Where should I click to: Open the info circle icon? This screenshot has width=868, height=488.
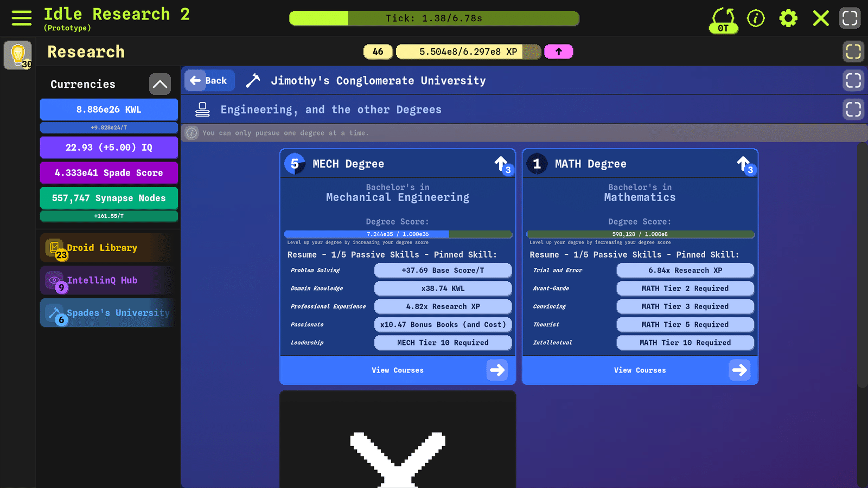coord(756,18)
